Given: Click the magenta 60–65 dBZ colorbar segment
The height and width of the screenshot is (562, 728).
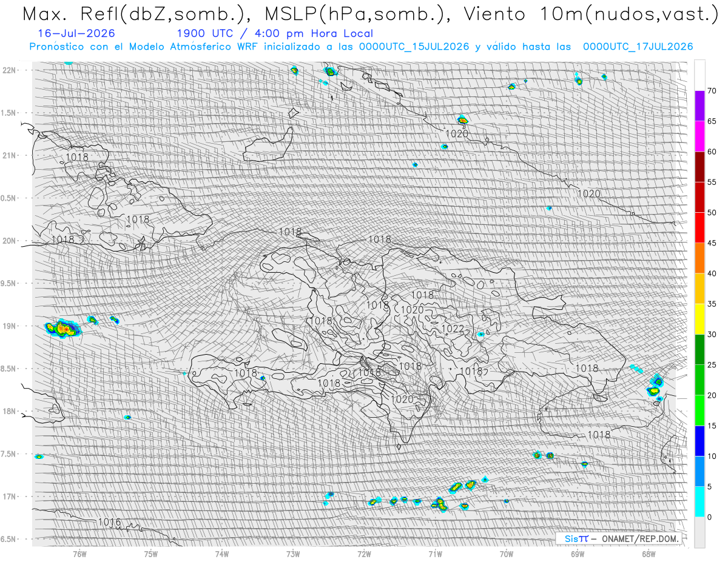Looking at the screenshot, I should tap(699, 136).
